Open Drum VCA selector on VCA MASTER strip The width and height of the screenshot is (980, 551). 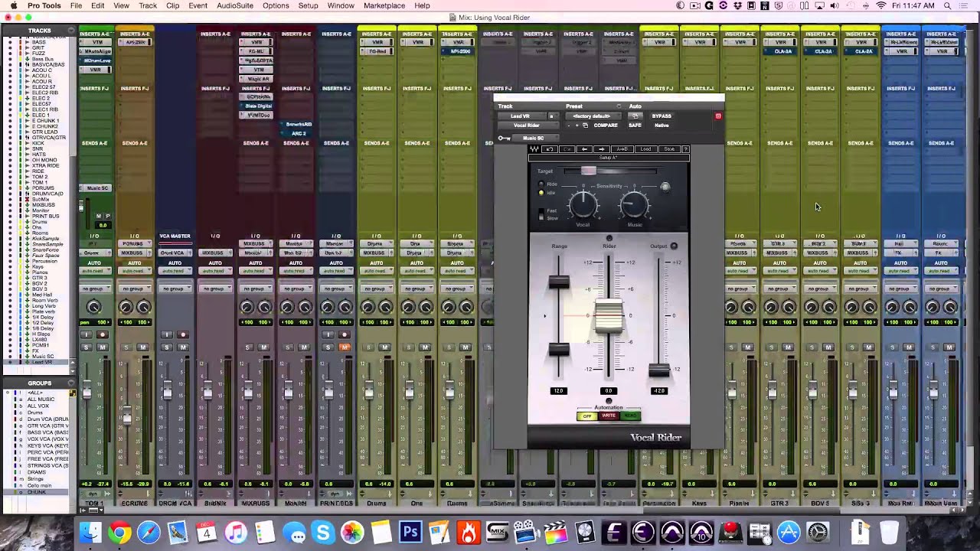[175, 253]
